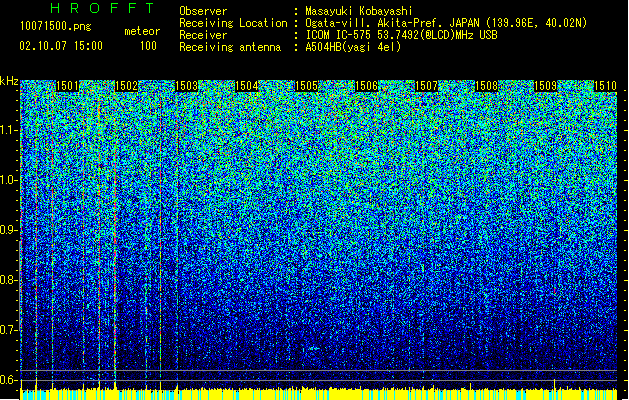This screenshot has width=629, height=400.
Task: Click the 1506 time marker
Action: pos(367,86)
